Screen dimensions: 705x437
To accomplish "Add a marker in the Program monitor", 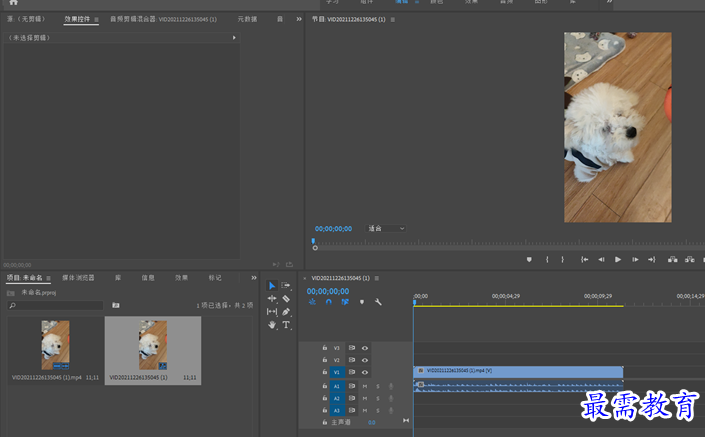I will pos(529,259).
